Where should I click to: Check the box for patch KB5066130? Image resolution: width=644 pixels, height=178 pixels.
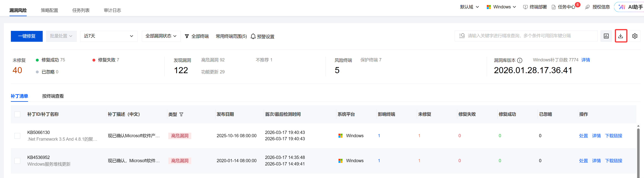[18, 136]
